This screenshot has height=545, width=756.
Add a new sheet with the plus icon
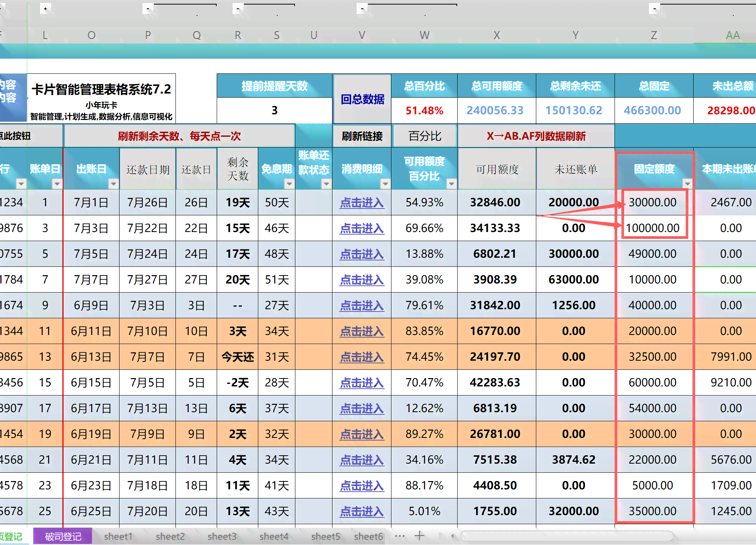pos(419,536)
